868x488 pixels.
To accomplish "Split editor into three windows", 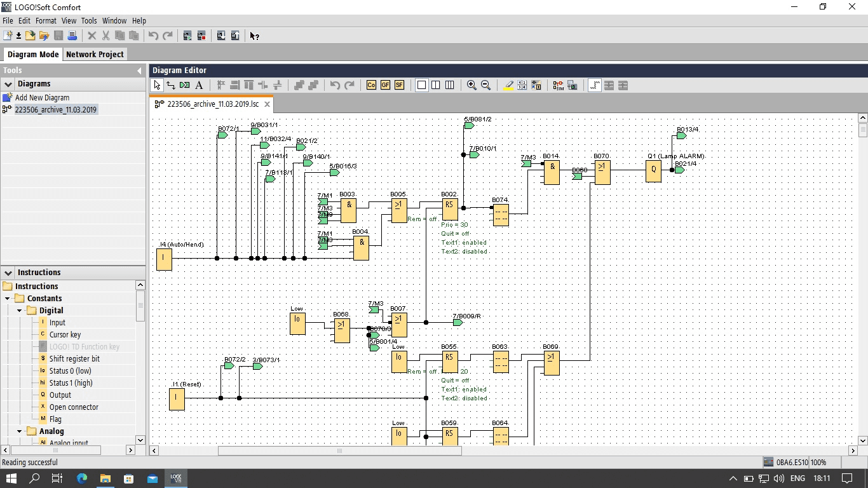I will pos(450,85).
